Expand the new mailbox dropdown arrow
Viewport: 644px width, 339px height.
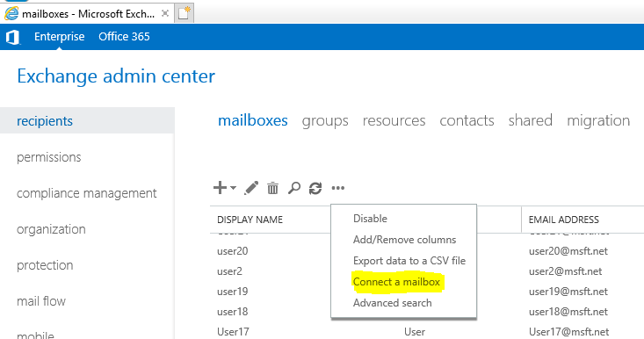coord(234,188)
